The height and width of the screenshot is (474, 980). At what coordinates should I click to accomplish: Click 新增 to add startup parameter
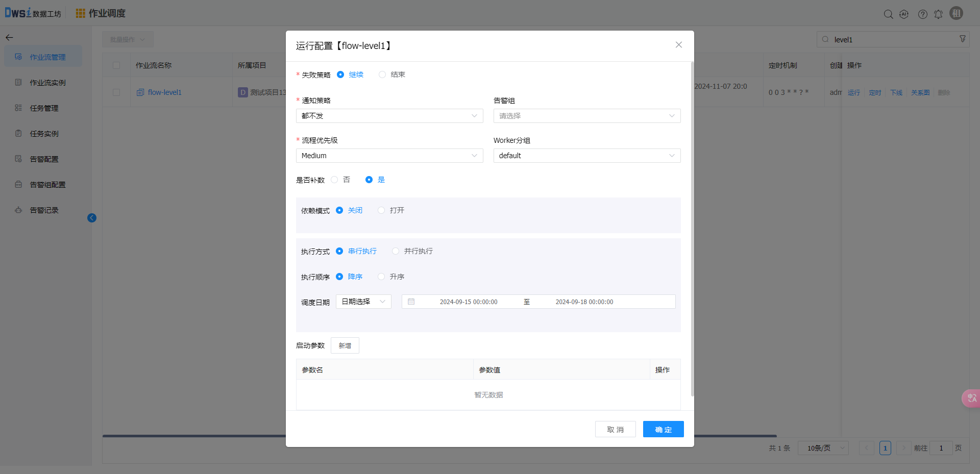tap(345, 345)
